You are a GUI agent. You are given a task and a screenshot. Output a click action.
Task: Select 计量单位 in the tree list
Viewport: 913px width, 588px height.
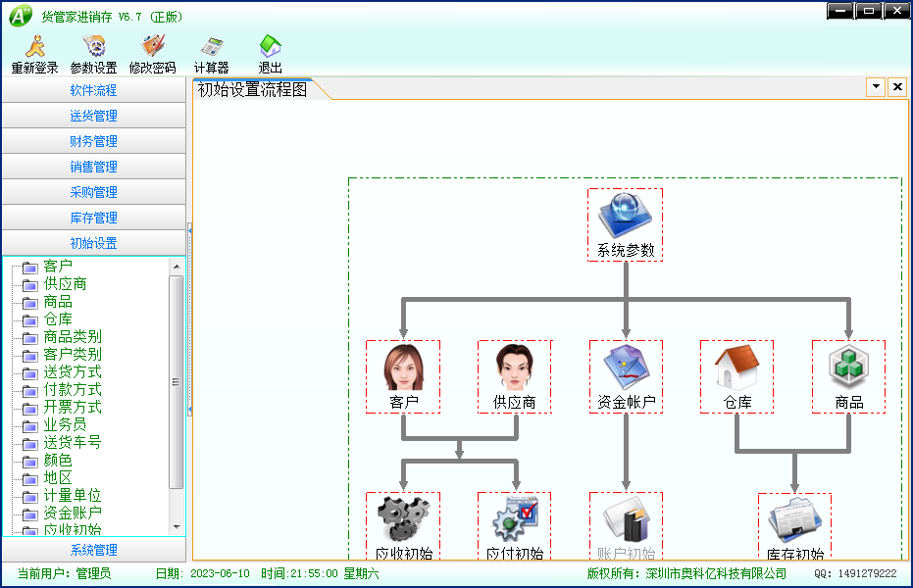73,495
